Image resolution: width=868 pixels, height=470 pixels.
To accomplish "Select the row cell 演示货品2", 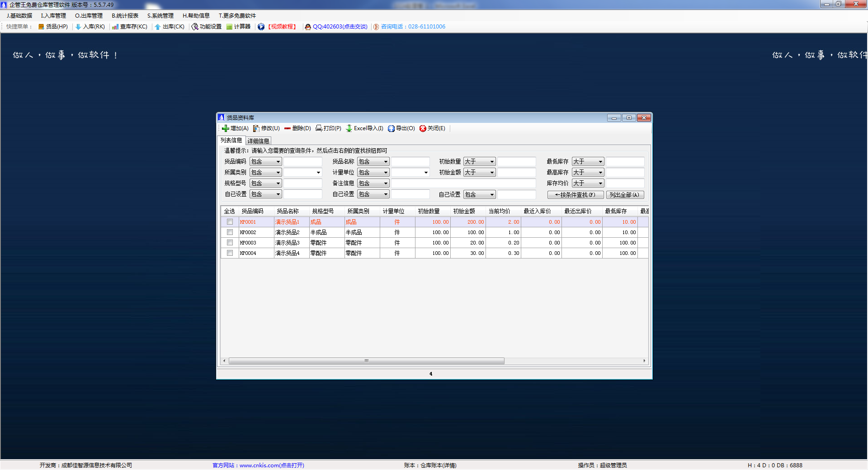I will [292, 232].
